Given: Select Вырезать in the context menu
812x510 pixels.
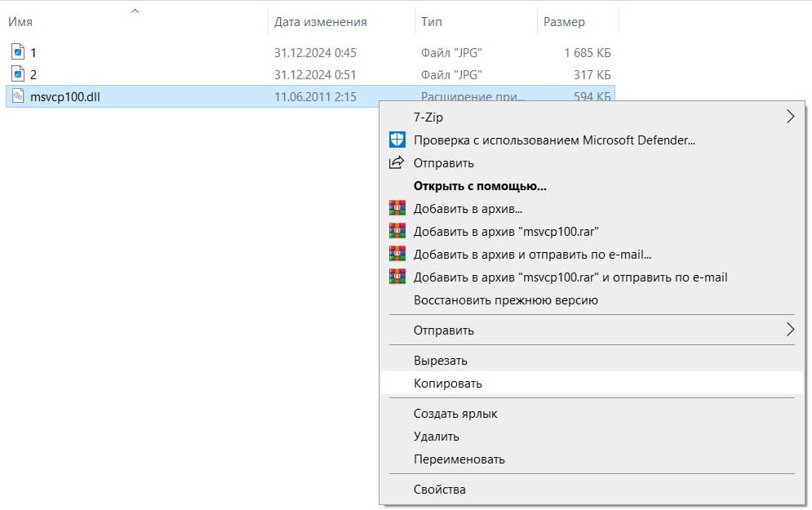Looking at the screenshot, I should (x=440, y=360).
